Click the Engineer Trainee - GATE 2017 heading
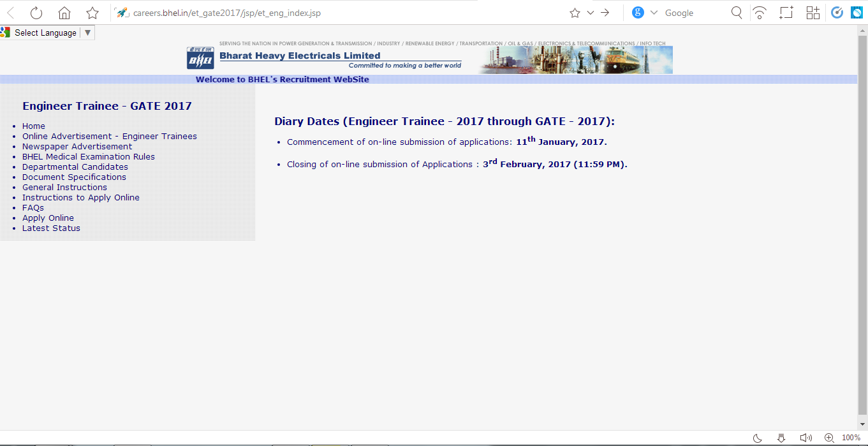 [107, 106]
